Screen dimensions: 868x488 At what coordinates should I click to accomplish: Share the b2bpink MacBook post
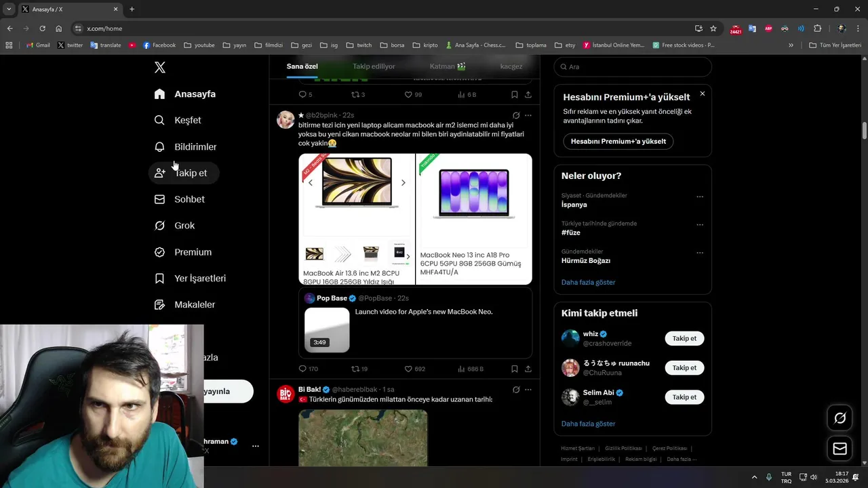pos(528,369)
